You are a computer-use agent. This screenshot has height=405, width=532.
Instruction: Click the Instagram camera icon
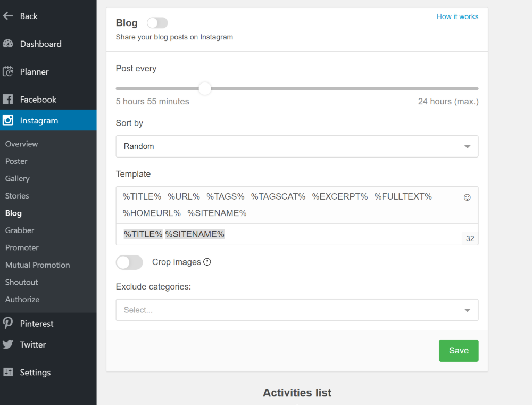[x=7, y=120]
